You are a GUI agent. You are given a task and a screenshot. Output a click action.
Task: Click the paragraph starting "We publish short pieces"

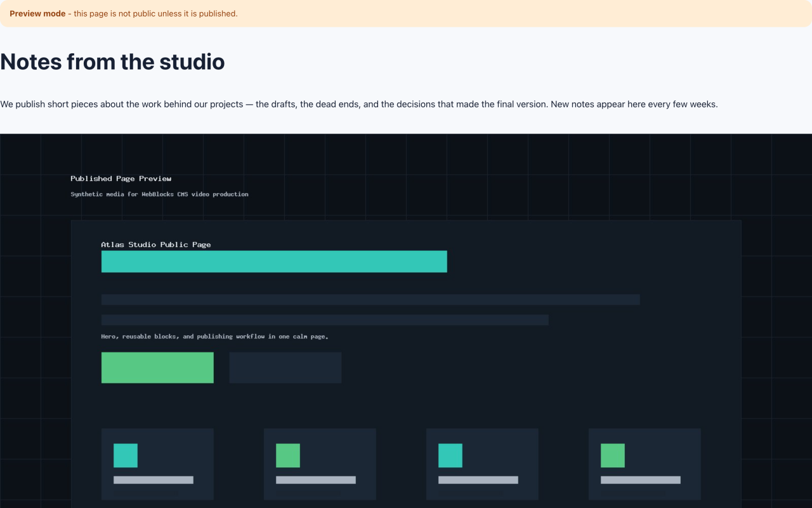tap(359, 104)
